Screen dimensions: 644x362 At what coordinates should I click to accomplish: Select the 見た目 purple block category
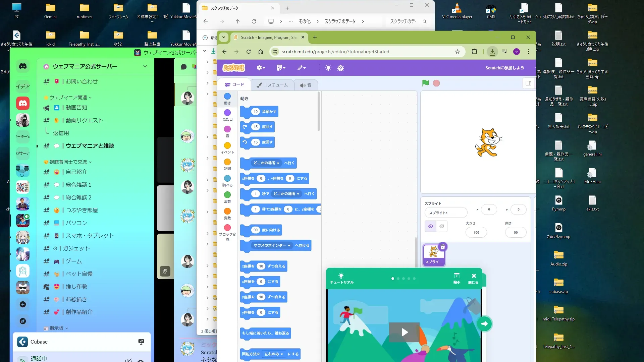(227, 114)
